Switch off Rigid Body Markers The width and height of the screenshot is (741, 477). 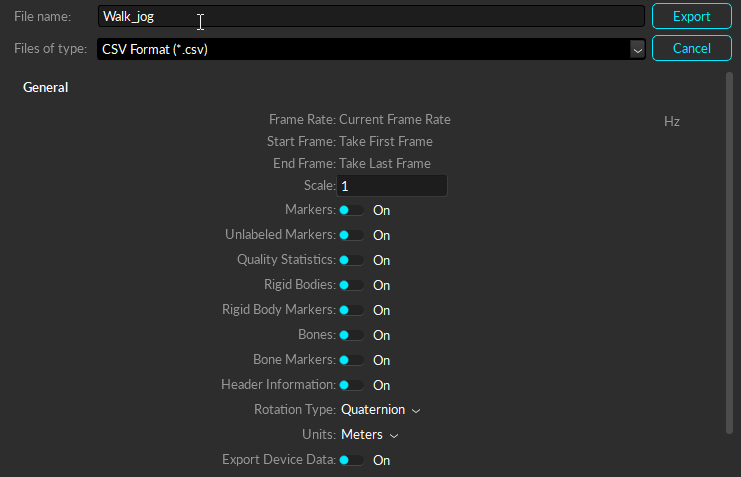(x=351, y=310)
